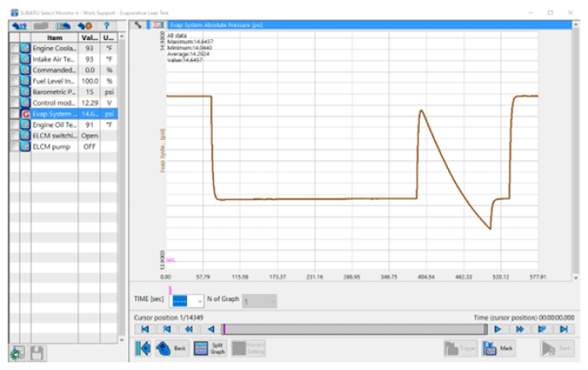
Task: Click the wrench settings icon above graph
Action: pos(138,26)
